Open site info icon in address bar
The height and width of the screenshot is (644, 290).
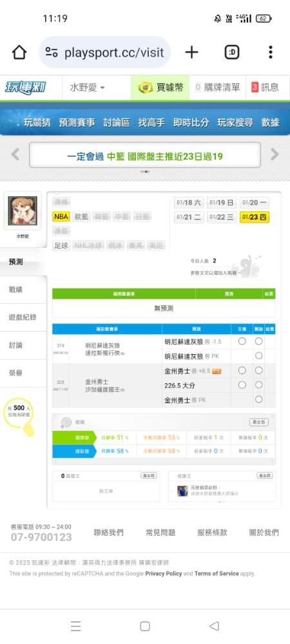click(52, 52)
